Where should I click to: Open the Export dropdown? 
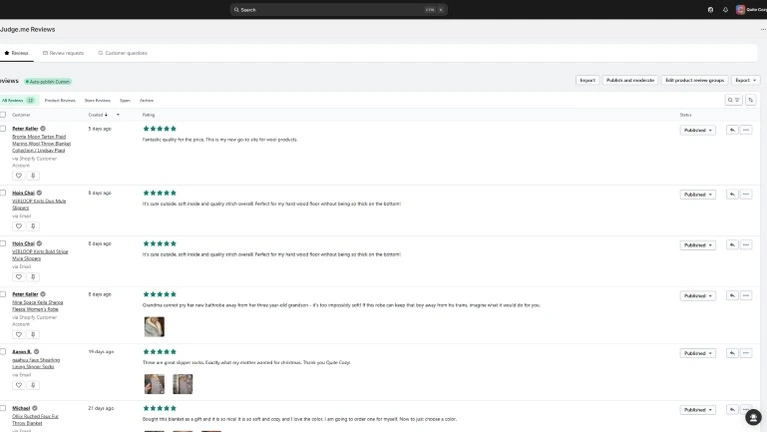coord(745,80)
